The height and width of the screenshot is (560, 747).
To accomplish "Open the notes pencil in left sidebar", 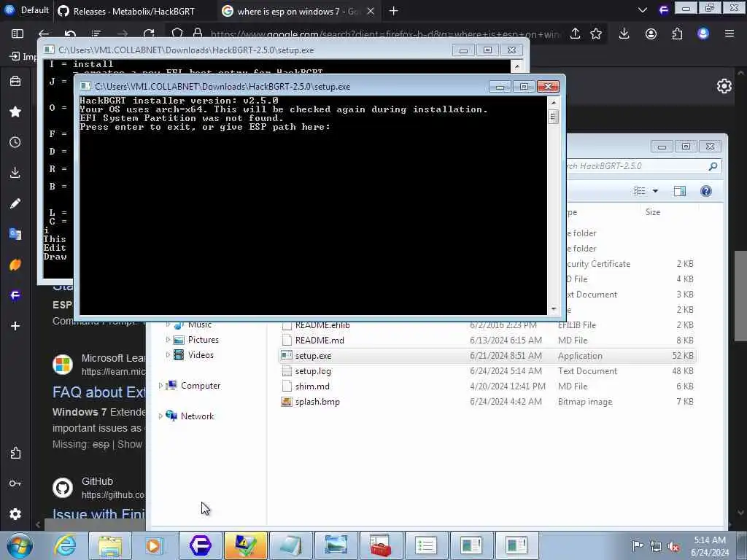I will (x=15, y=203).
